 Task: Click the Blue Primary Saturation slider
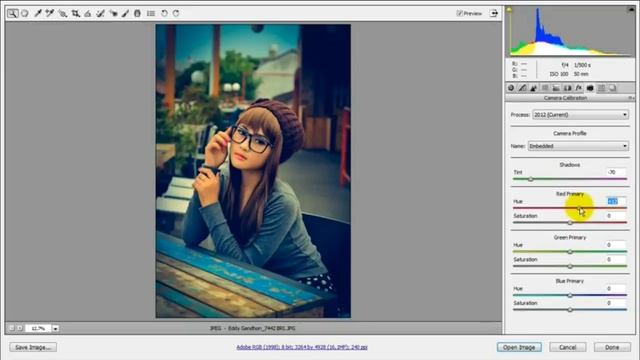pos(570,309)
